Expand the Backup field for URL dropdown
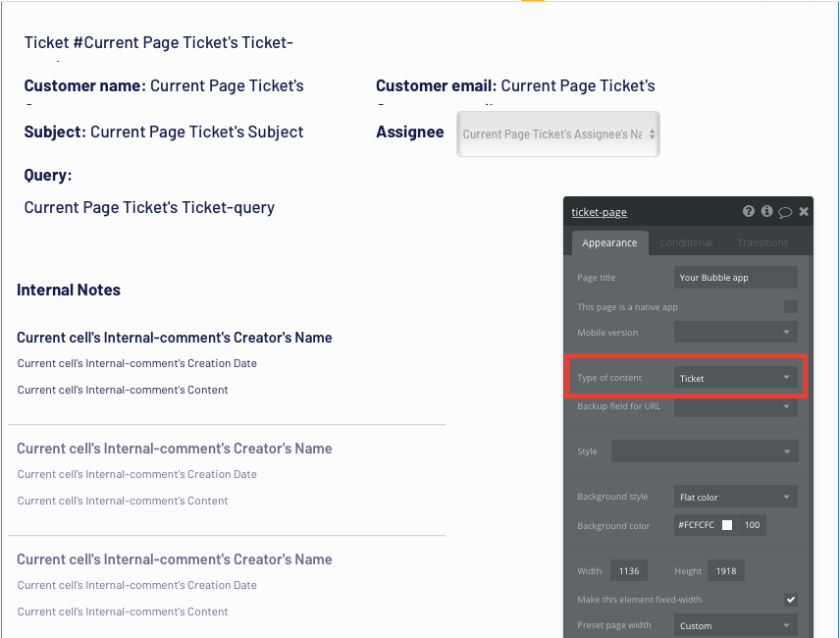 pos(735,405)
